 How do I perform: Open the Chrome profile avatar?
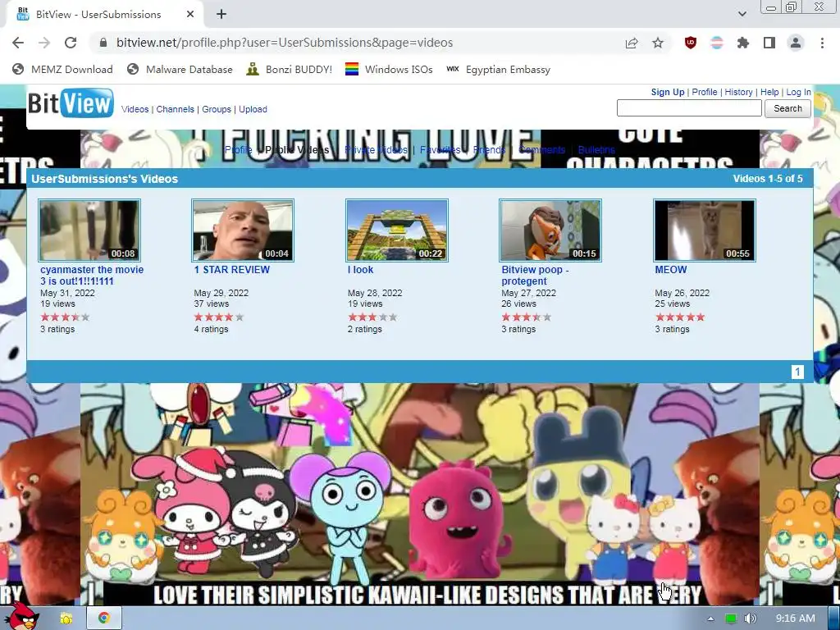tap(796, 43)
